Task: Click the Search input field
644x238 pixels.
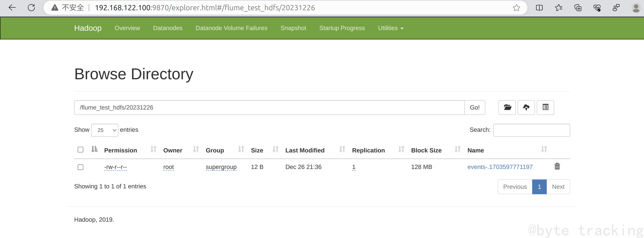Action: point(531,130)
